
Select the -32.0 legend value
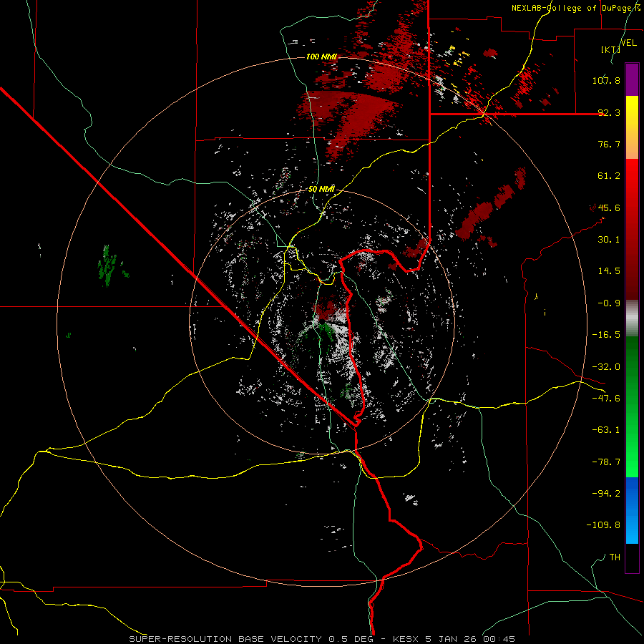[606, 367]
